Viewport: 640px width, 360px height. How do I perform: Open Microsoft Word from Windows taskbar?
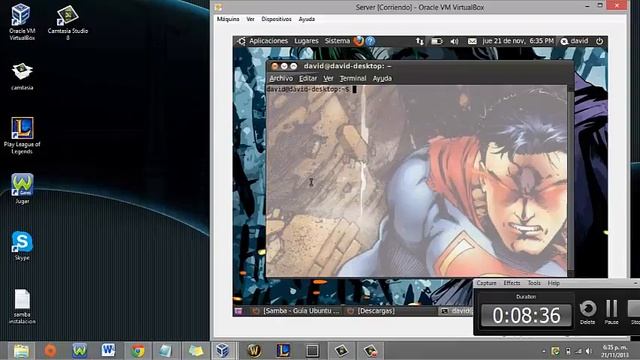(x=109, y=351)
